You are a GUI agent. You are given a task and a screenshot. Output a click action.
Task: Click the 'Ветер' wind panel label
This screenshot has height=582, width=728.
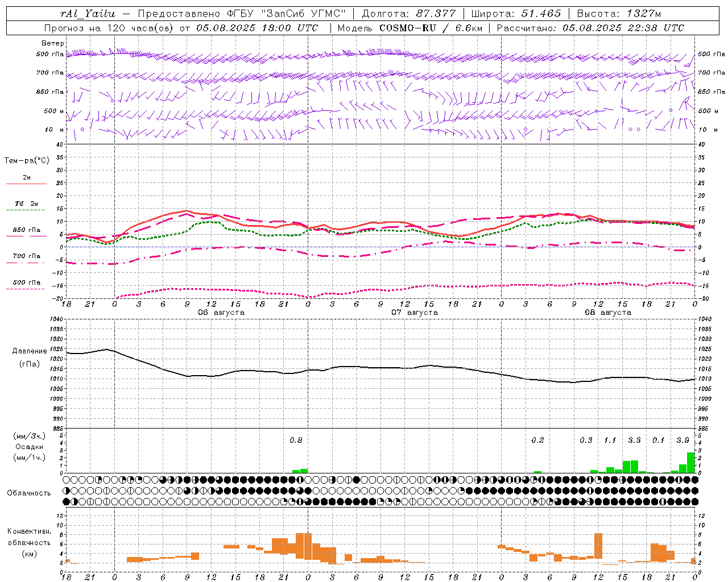pyautogui.click(x=53, y=43)
